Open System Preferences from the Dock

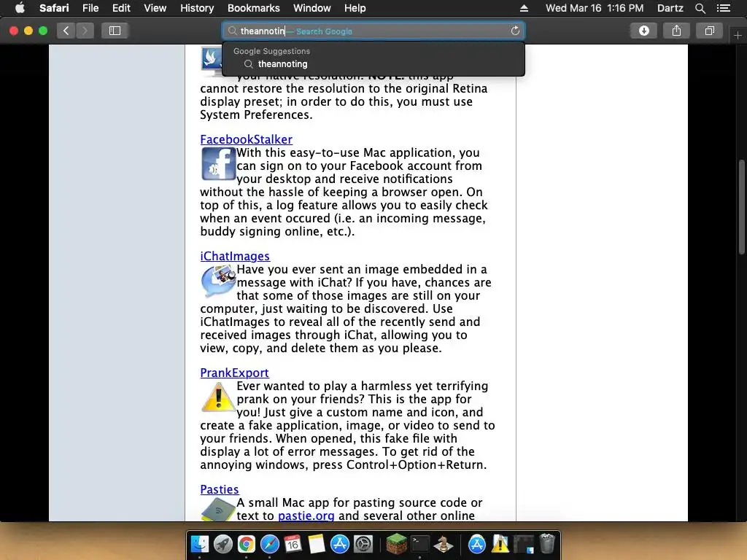pos(363,544)
